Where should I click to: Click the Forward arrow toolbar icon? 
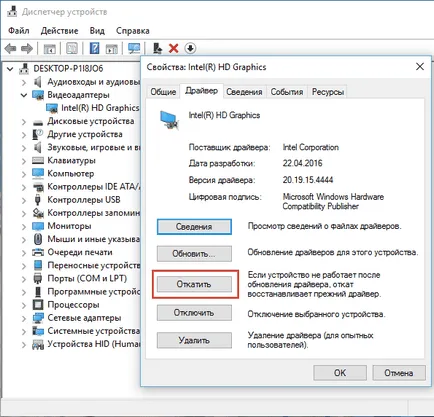pos(27,49)
